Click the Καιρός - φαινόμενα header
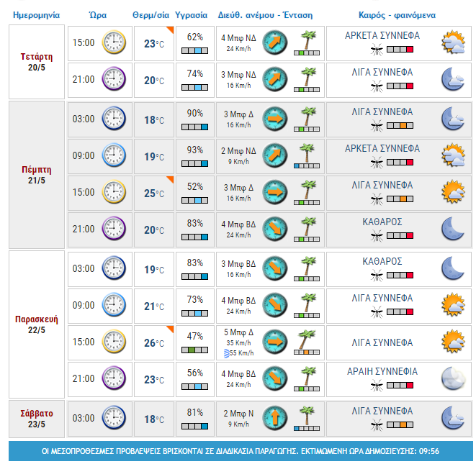 397,15
